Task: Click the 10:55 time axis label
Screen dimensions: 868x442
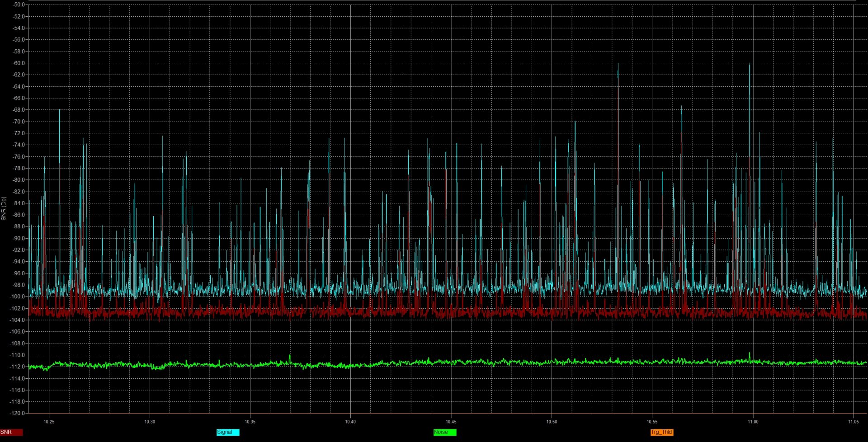Action: 652,422
